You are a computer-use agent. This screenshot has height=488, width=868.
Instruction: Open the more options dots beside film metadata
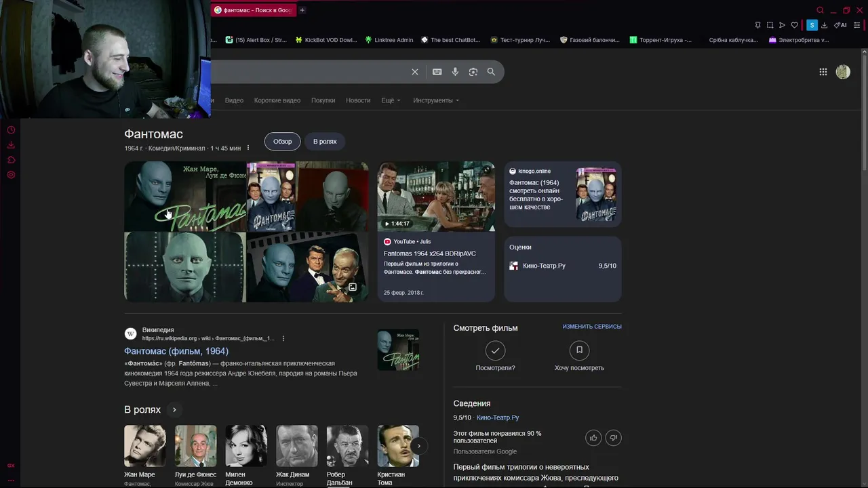click(248, 148)
